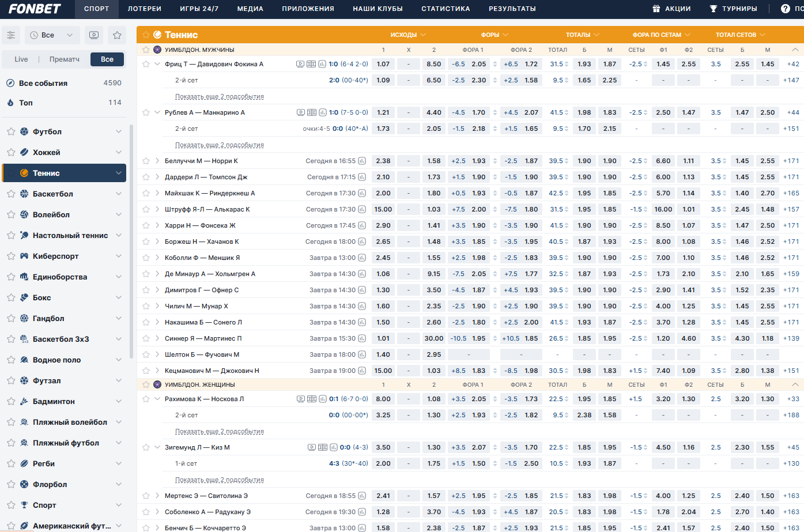Open video icon for Фриц Т — Давидович Фокина
Screen dimensions: 804x532
coord(300,64)
